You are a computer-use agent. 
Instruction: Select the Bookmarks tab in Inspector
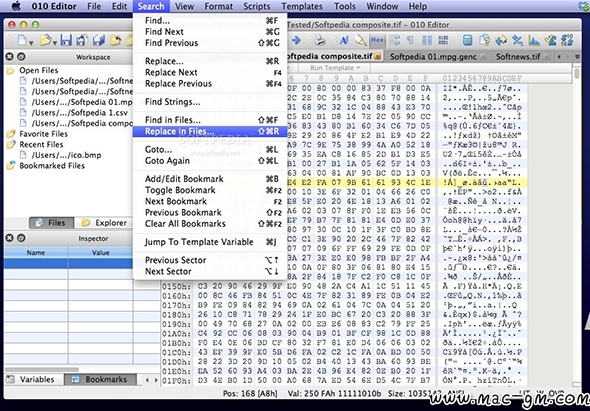pyautogui.click(x=100, y=379)
